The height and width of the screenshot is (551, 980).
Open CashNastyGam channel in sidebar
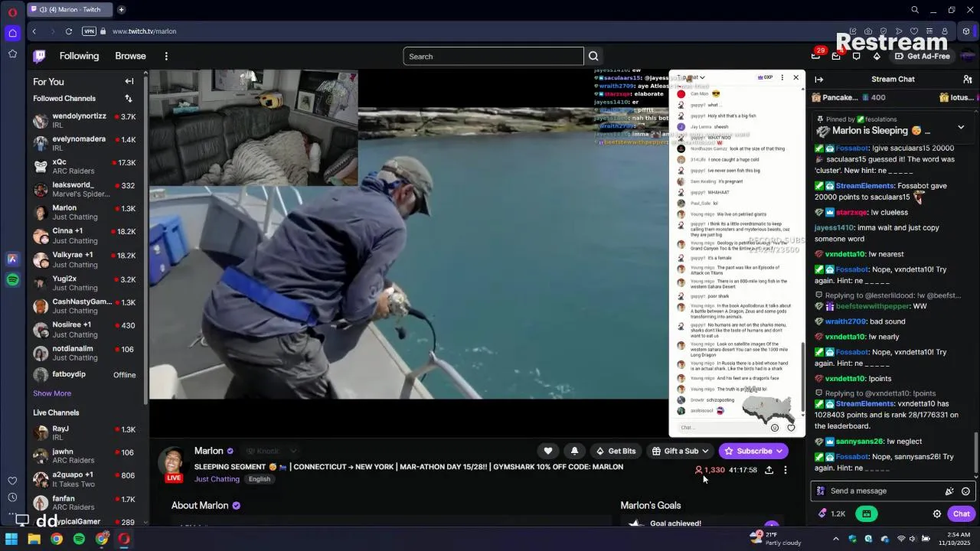click(x=84, y=306)
